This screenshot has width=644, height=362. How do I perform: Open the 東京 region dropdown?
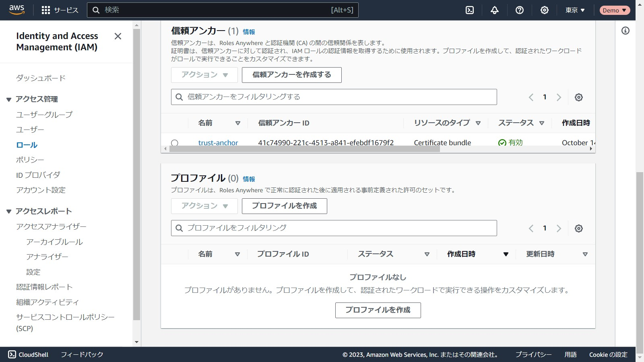(575, 10)
